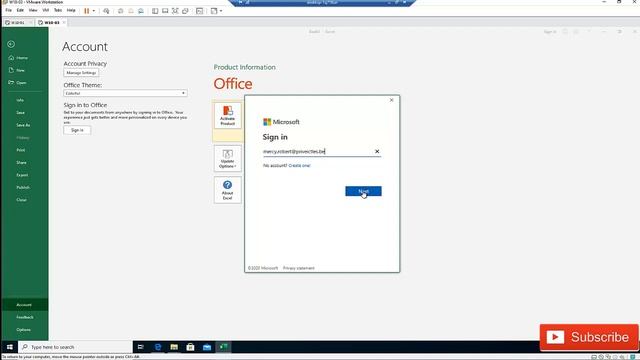Choose Publish in the backstage sidebar
Viewport: 640px width, 360px height.
click(24, 187)
